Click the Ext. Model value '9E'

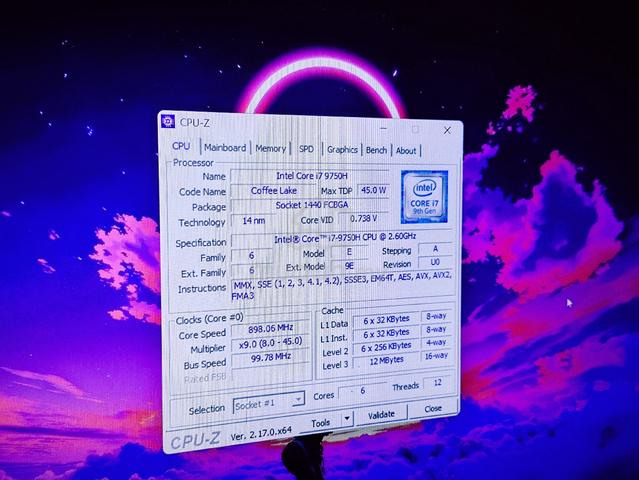[349, 266]
